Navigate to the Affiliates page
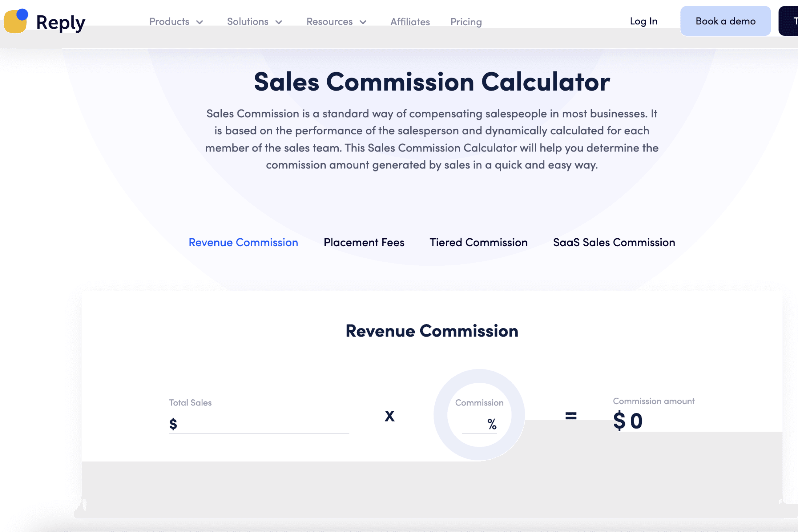Screen dimensions: 798x532 (410, 22)
